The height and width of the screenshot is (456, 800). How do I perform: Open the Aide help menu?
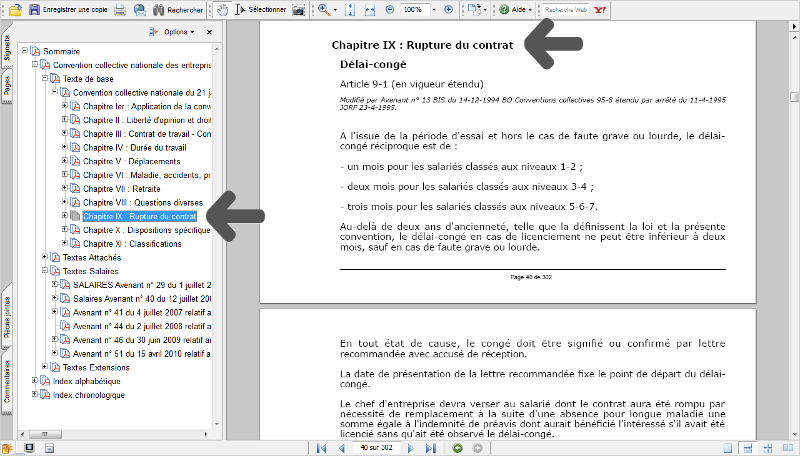[x=515, y=9]
